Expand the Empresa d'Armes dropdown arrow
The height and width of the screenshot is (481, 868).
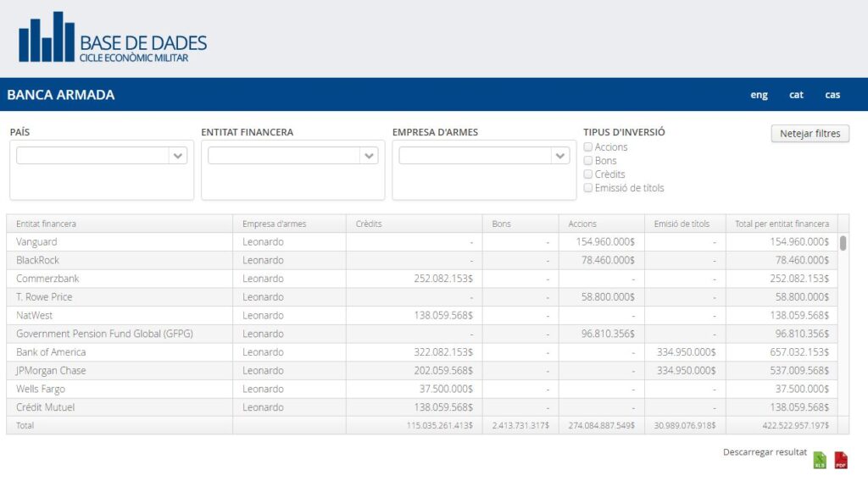coord(560,155)
